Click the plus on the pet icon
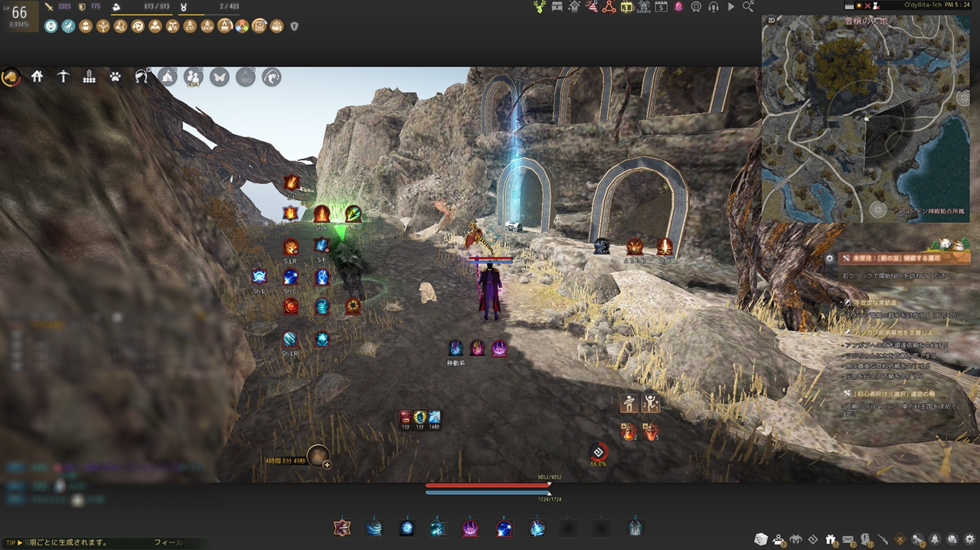The width and height of the screenshot is (980, 550). pyautogui.click(x=327, y=464)
